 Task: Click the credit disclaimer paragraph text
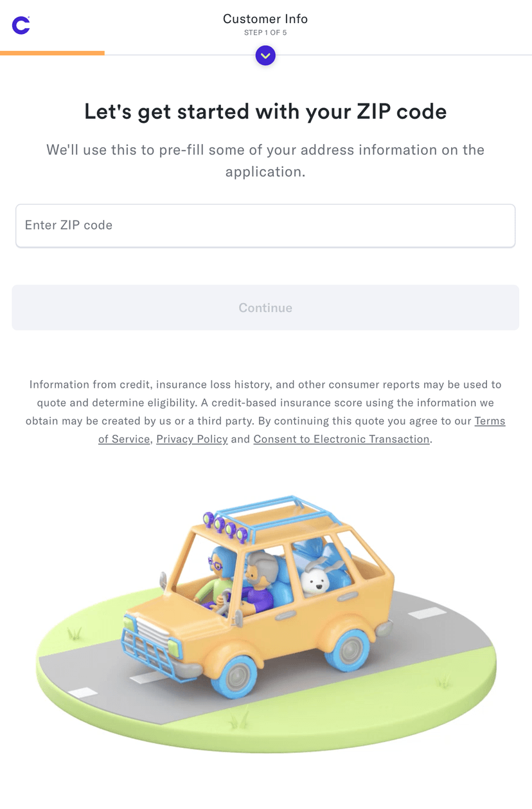coord(265,403)
